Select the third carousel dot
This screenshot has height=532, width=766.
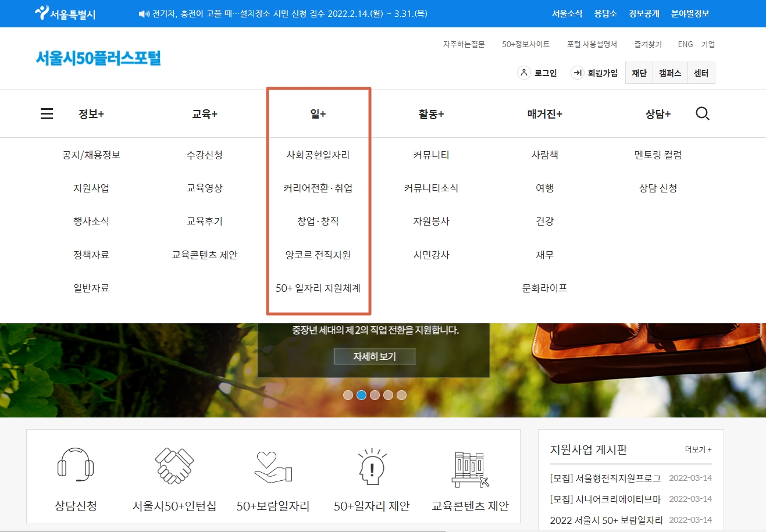(375, 395)
